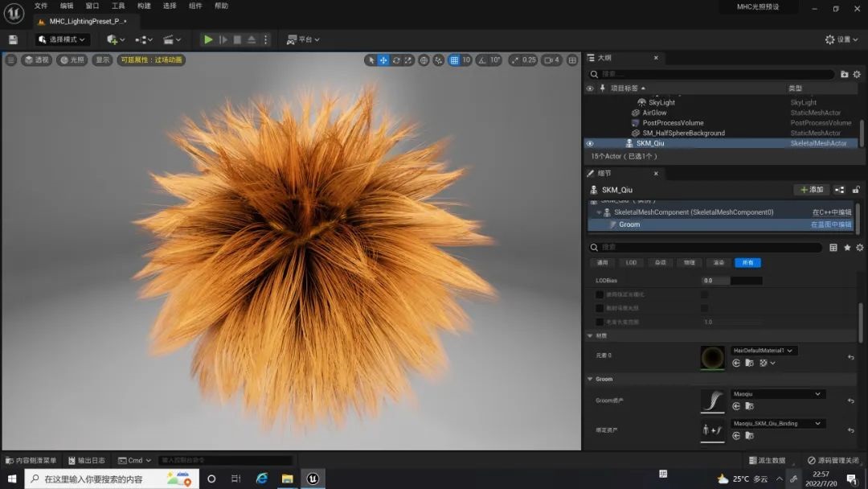Select the translate (move) gizmo tool

tap(383, 60)
